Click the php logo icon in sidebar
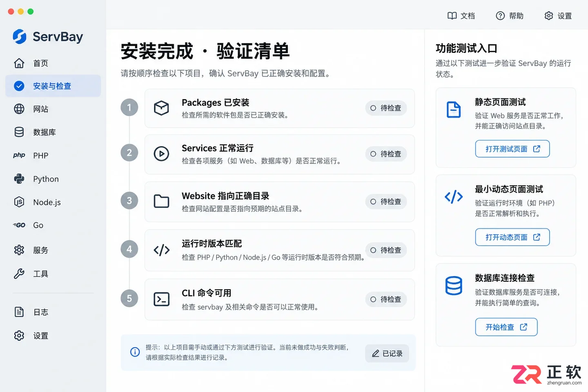The image size is (588, 392). (19, 155)
